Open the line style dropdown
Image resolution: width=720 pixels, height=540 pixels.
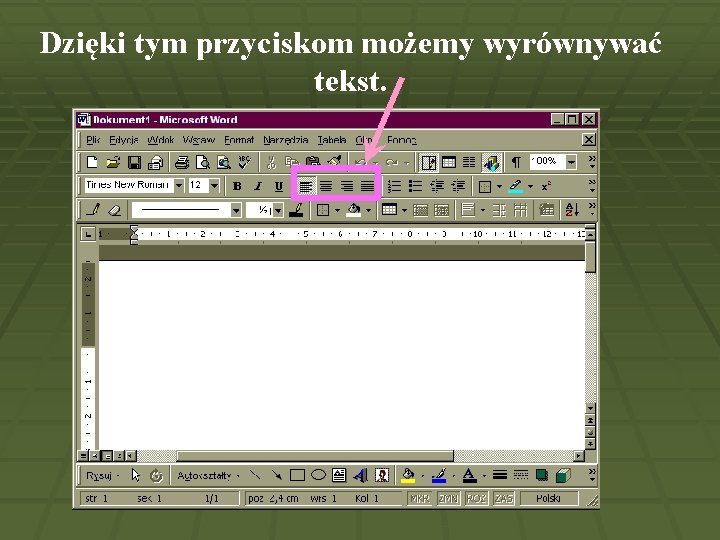tap(236, 210)
